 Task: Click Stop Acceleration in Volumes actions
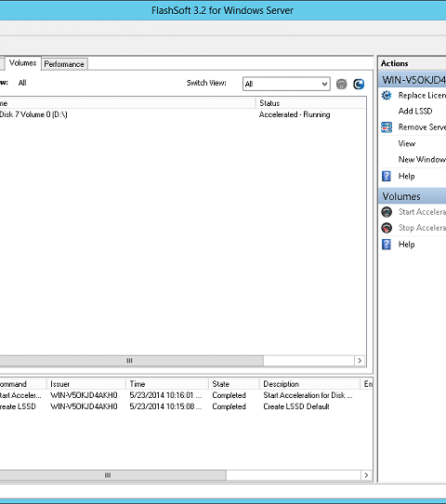click(422, 228)
